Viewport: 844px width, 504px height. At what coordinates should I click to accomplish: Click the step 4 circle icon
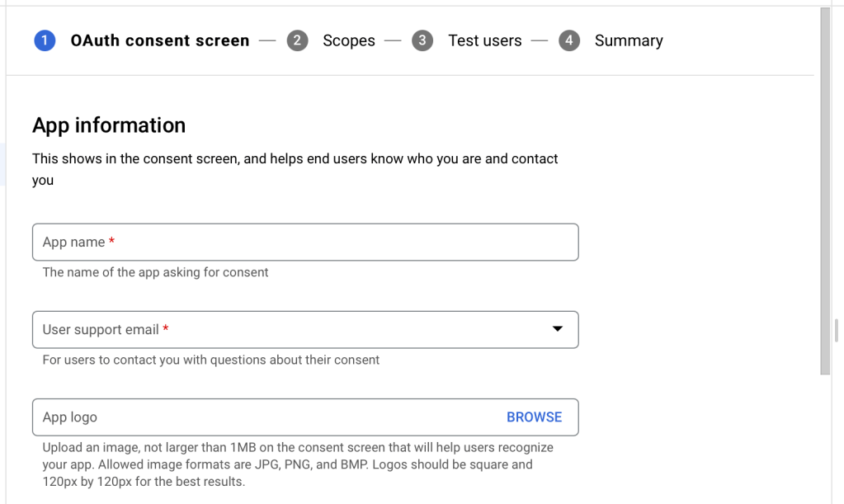pyautogui.click(x=568, y=40)
